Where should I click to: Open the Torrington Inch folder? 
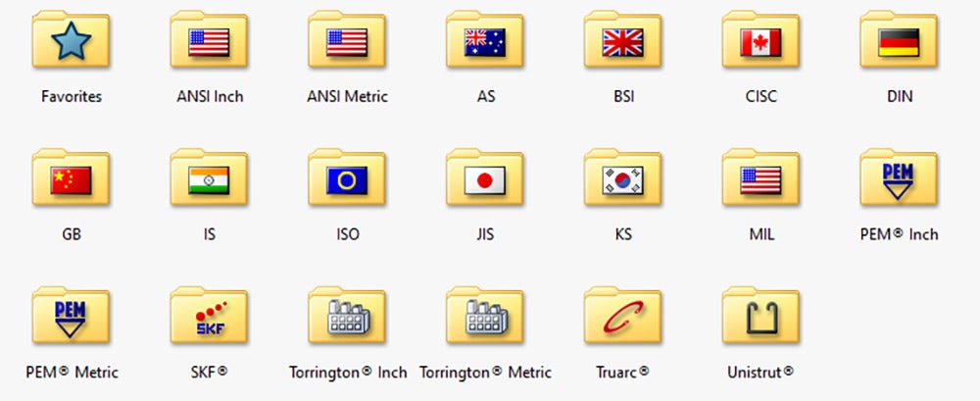[x=347, y=318]
